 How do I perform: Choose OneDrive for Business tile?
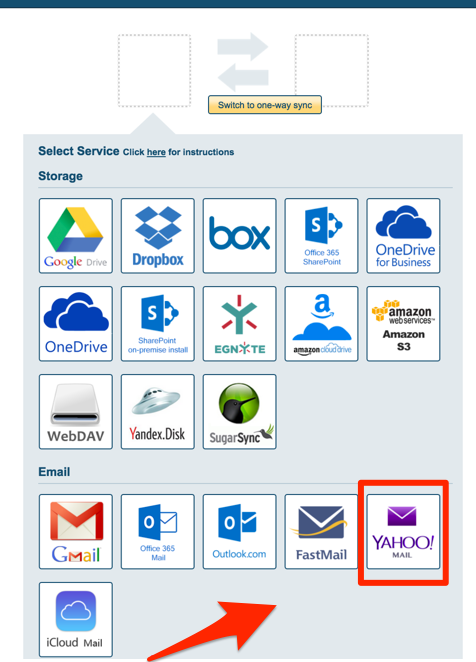pos(403,236)
